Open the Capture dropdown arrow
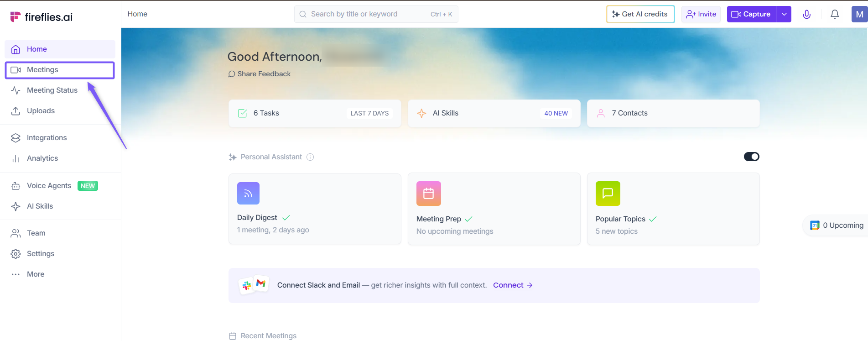The height and width of the screenshot is (341, 868). tap(784, 14)
